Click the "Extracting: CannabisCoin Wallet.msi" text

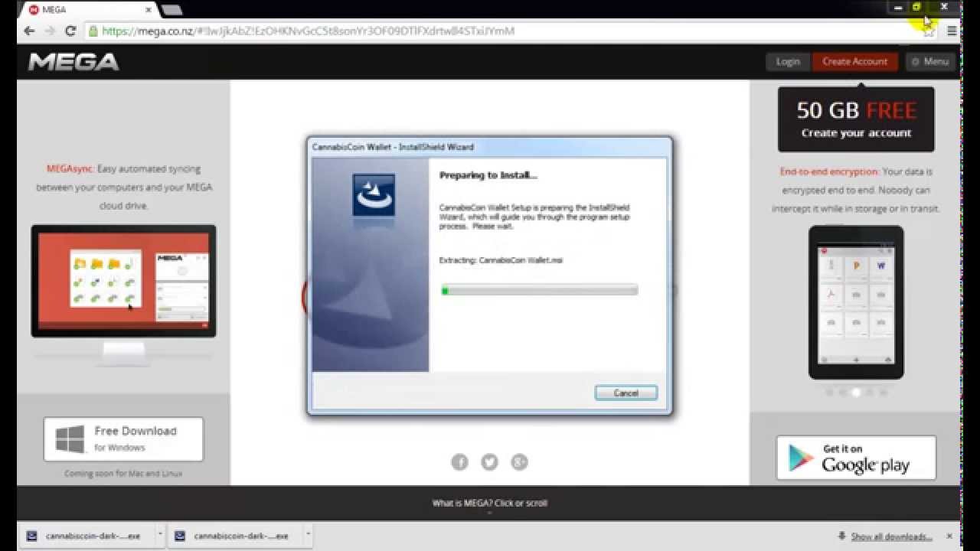501,261
